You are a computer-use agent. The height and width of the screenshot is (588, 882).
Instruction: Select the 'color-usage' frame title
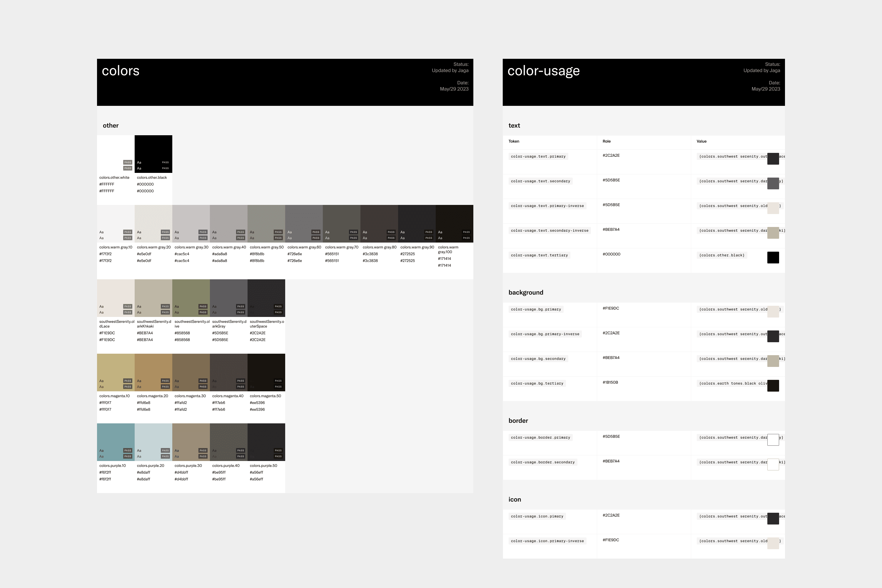pos(543,71)
